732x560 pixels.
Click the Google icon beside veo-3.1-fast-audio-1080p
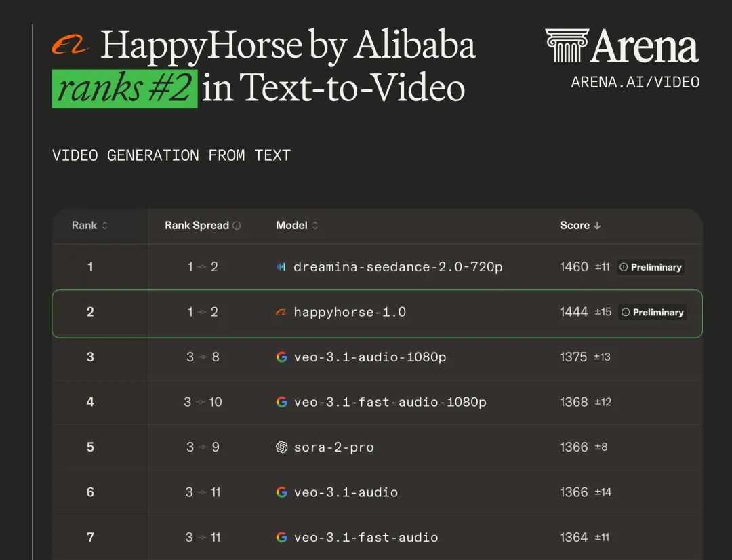[281, 402]
